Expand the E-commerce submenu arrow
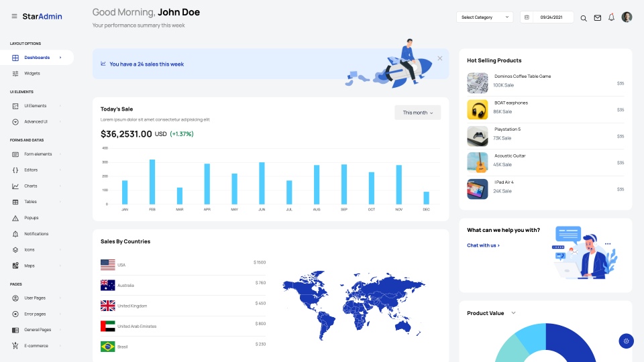Viewport: 644px width, 362px height. 60,346
